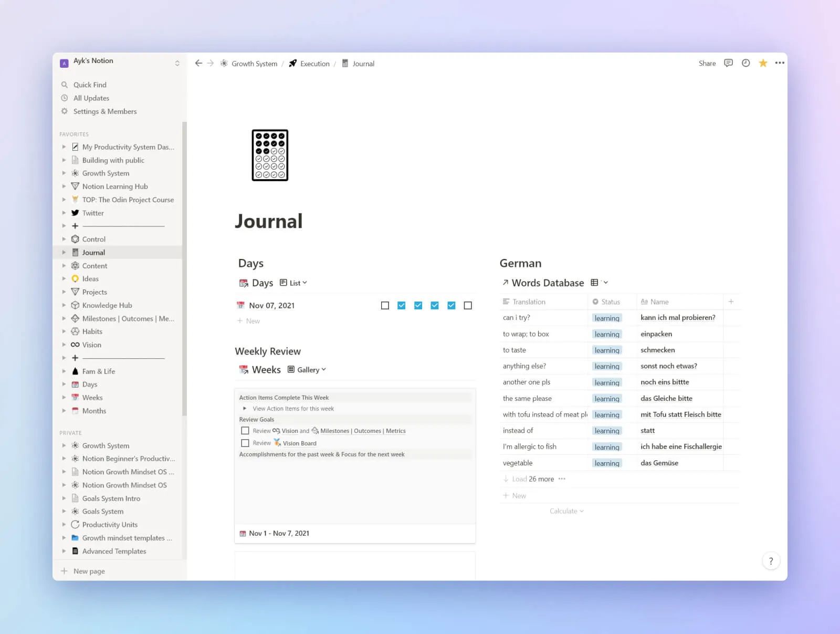The height and width of the screenshot is (634, 840).
Task: Open the Growth System breadcrumb
Action: (x=254, y=64)
